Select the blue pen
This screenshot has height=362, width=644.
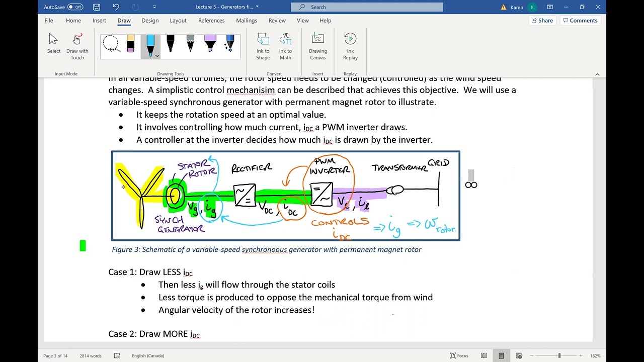pos(150,45)
